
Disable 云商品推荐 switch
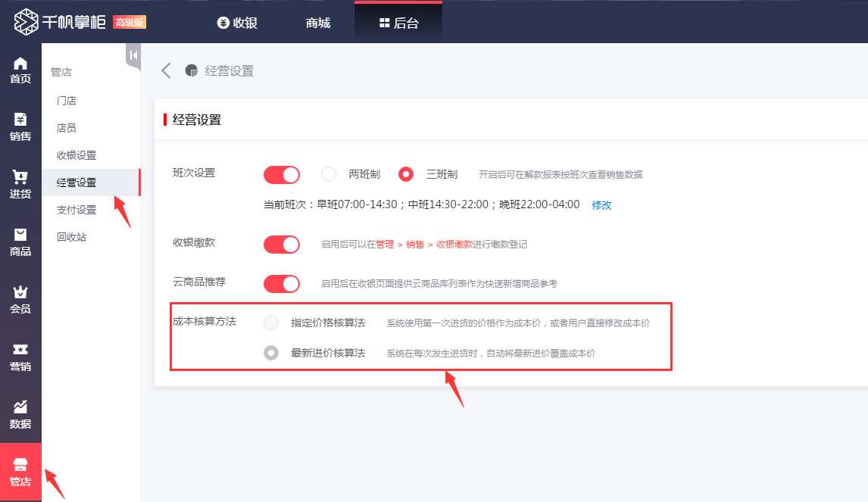coord(281,283)
